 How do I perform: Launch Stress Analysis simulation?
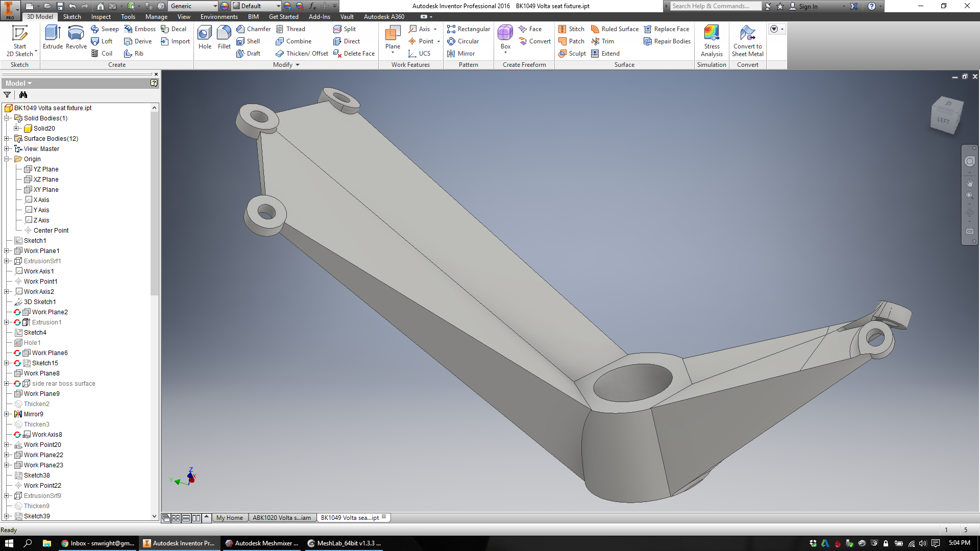click(x=712, y=41)
